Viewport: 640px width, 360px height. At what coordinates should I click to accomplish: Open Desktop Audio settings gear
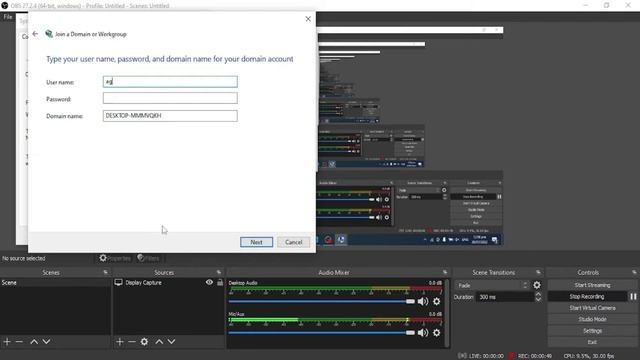(x=437, y=302)
